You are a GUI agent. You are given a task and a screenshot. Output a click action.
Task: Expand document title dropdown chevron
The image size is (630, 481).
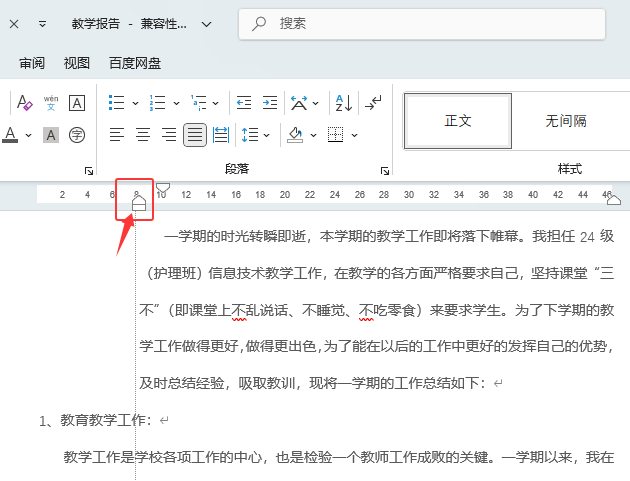tap(207, 25)
